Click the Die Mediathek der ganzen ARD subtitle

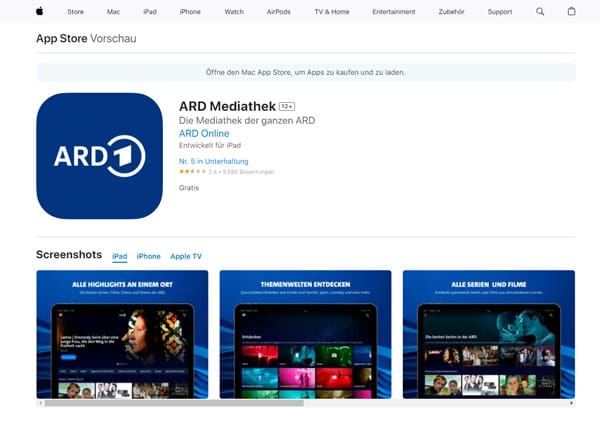coord(247,120)
